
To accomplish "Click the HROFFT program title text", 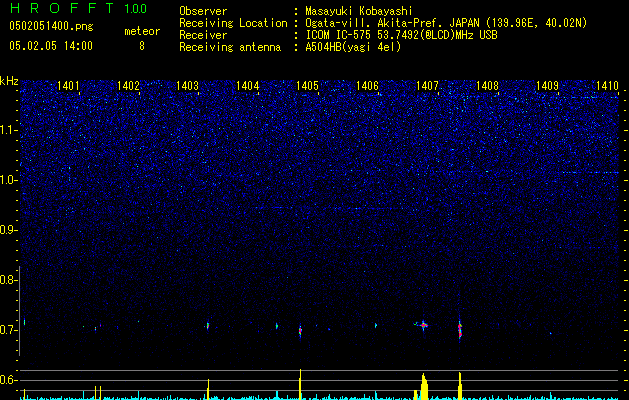I will point(62,8).
